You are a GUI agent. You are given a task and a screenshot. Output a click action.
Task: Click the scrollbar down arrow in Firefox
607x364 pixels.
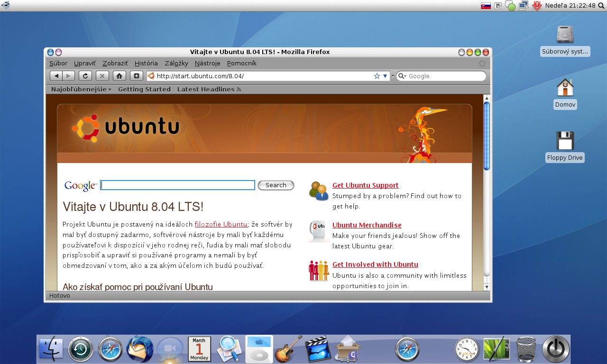pyautogui.click(x=487, y=287)
